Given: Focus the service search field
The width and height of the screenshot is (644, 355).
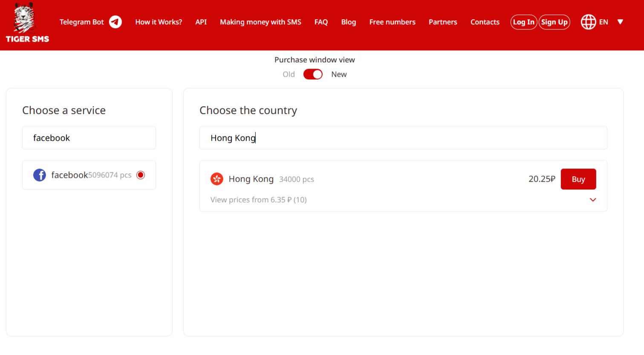Looking at the screenshot, I should (x=89, y=138).
